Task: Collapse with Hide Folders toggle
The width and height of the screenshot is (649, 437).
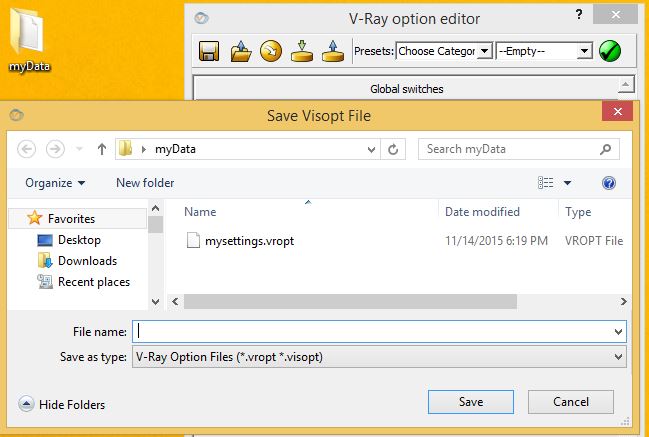Action: pos(61,404)
